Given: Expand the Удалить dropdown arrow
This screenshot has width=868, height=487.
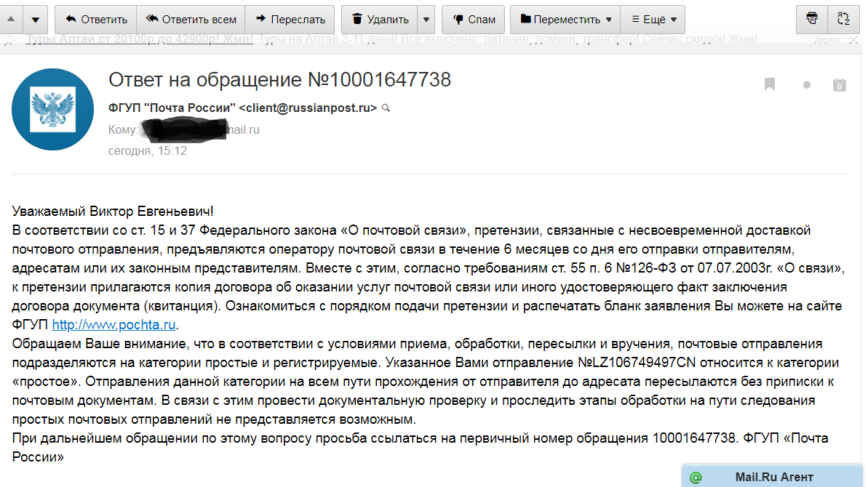Looking at the screenshot, I should click(x=426, y=20).
